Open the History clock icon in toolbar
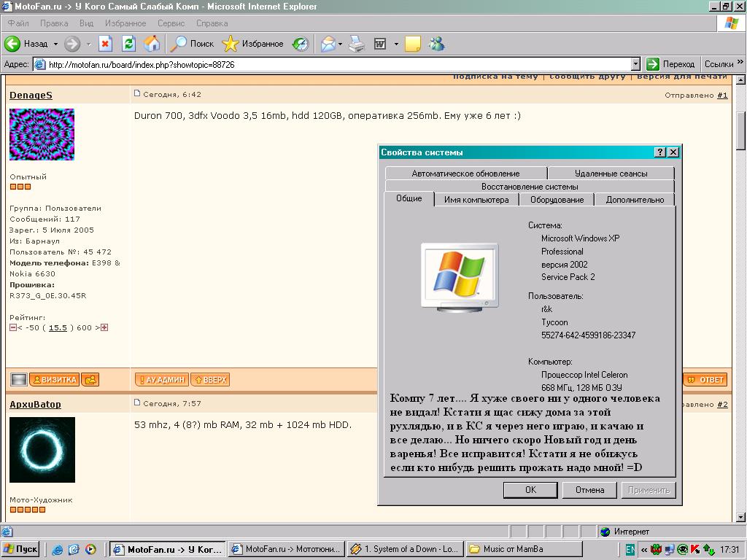The width and height of the screenshot is (747, 560). point(301,44)
